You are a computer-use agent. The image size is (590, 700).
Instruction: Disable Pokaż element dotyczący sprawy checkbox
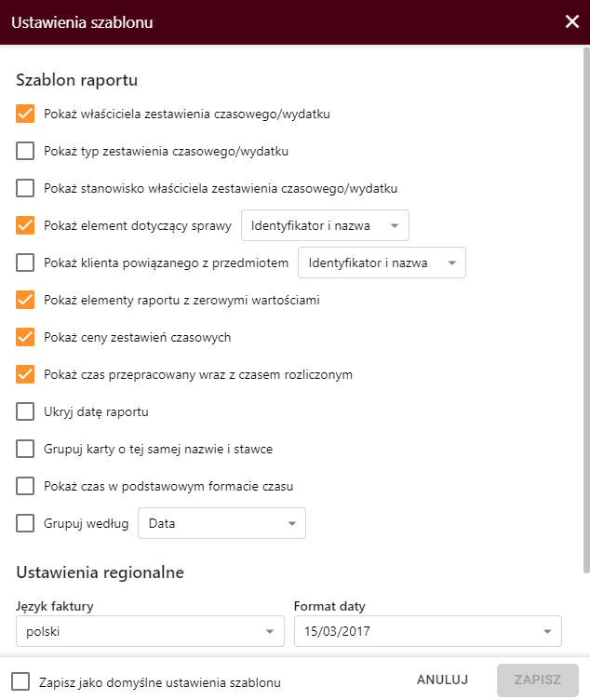click(x=25, y=225)
